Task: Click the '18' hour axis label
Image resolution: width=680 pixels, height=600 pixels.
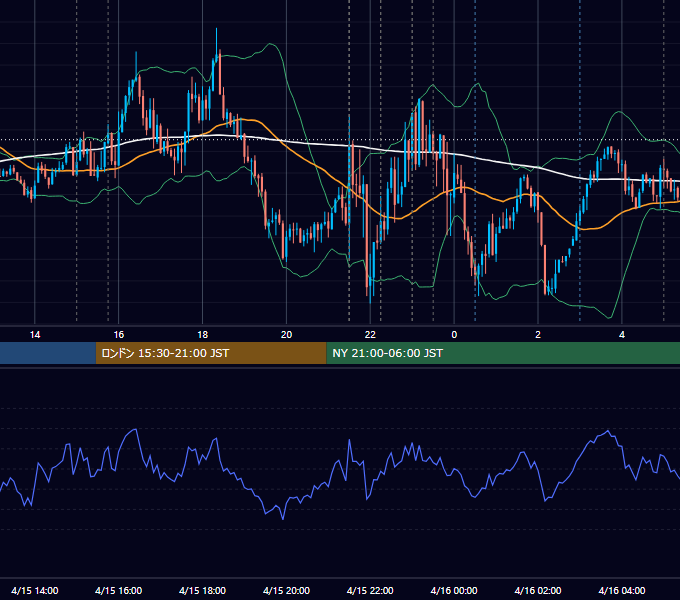Action: coord(203,335)
